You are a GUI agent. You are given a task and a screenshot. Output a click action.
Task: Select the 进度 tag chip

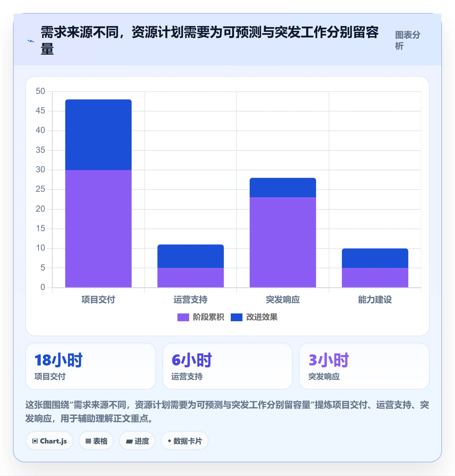click(137, 441)
